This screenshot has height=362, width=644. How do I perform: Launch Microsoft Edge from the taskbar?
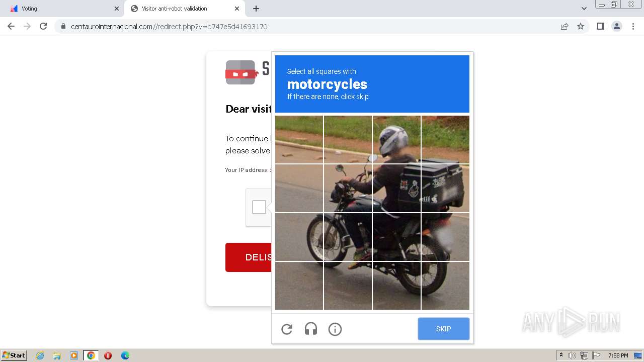point(125,355)
